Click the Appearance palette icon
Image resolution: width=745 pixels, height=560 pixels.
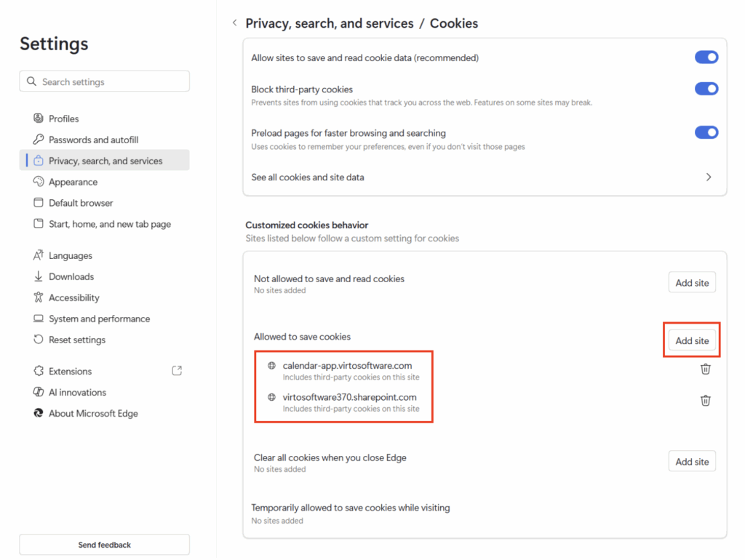click(39, 182)
